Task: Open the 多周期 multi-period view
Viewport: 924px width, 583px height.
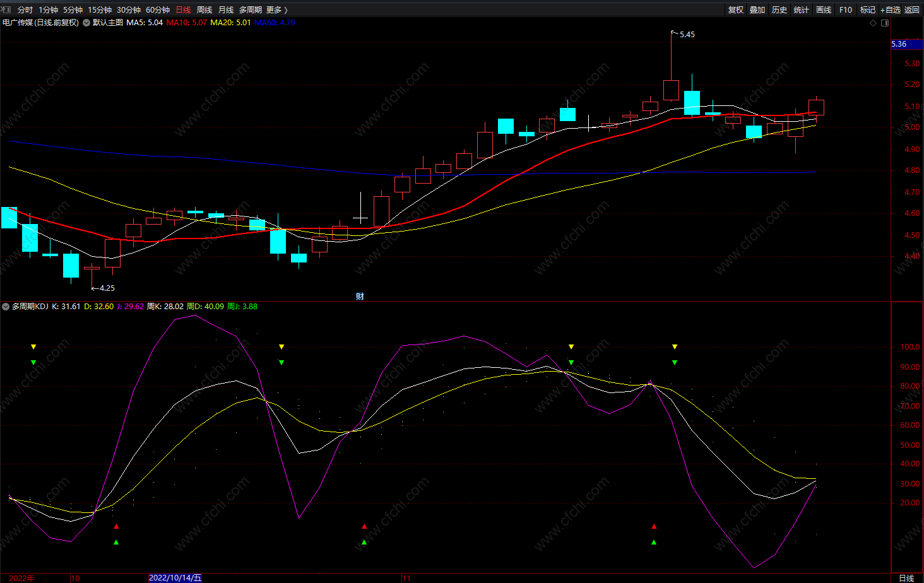Action: tap(251, 10)
